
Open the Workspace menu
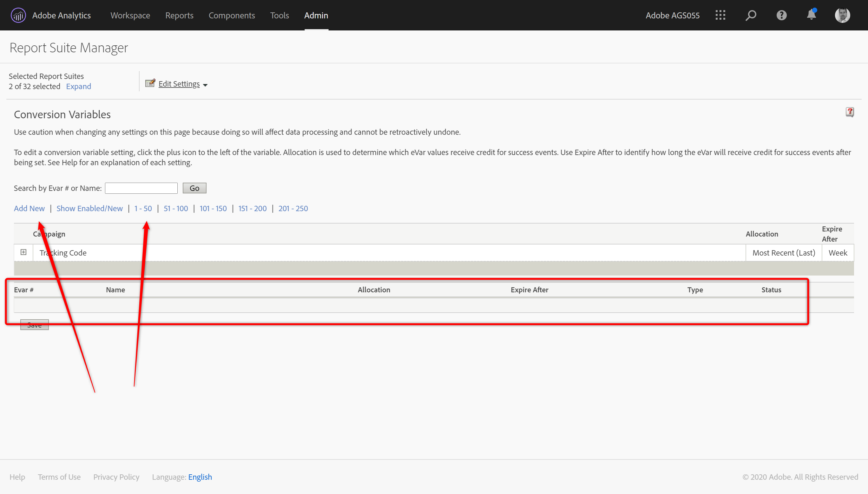pyautogui.click(x=130, y=15)
